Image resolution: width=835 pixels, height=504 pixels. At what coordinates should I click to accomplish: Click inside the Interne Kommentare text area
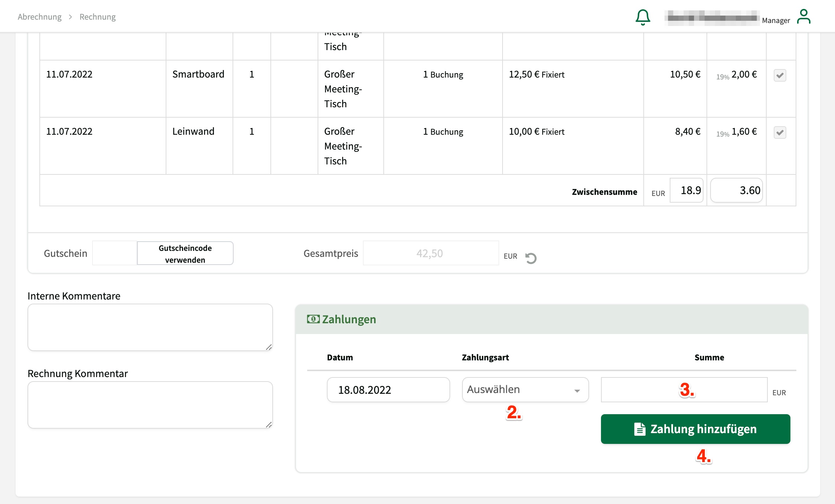point(150,327)
